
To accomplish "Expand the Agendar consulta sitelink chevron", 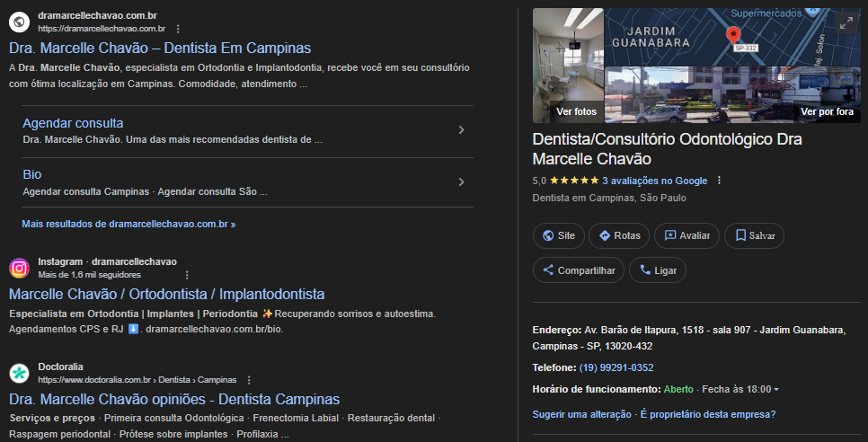I will (x=461, y=130).
